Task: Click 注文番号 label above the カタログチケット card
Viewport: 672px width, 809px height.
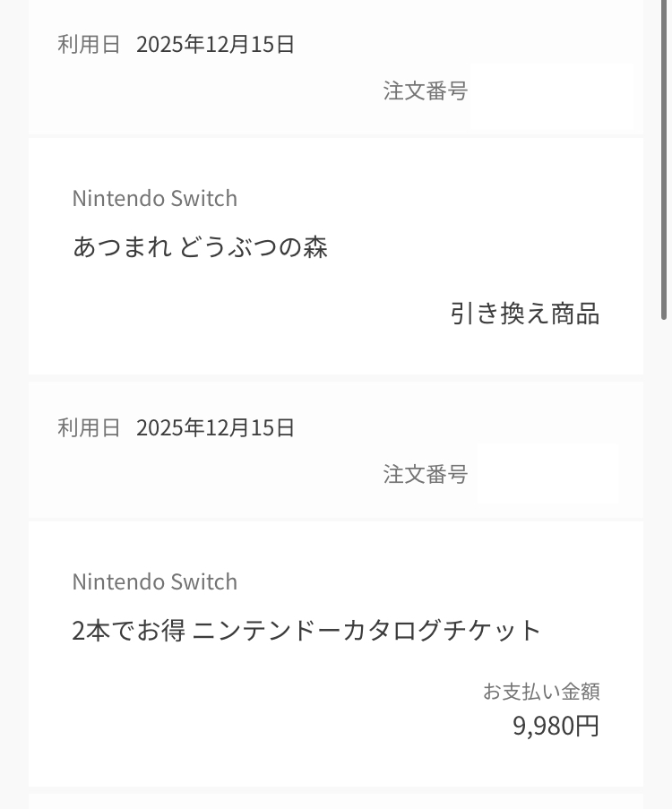Action: click(426, 474)
